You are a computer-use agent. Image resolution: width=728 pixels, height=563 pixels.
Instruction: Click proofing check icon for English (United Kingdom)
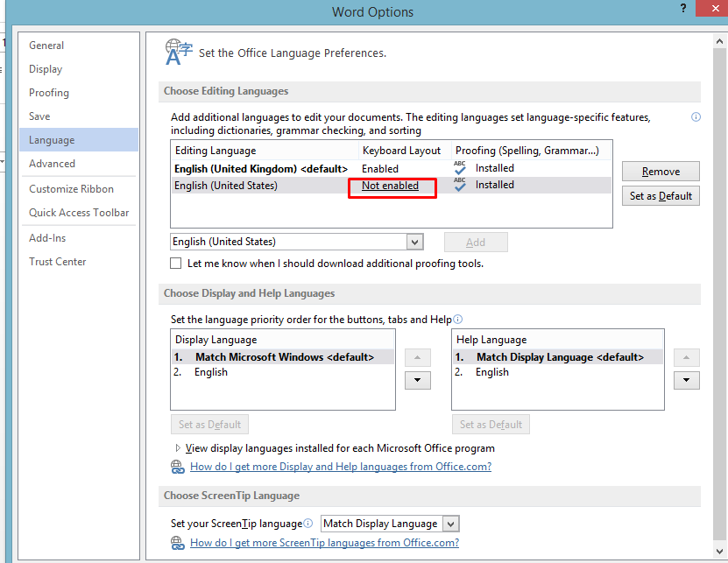460,168
